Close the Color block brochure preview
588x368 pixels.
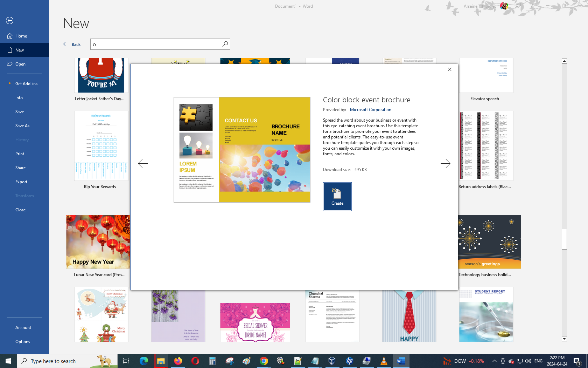[450, 70]
